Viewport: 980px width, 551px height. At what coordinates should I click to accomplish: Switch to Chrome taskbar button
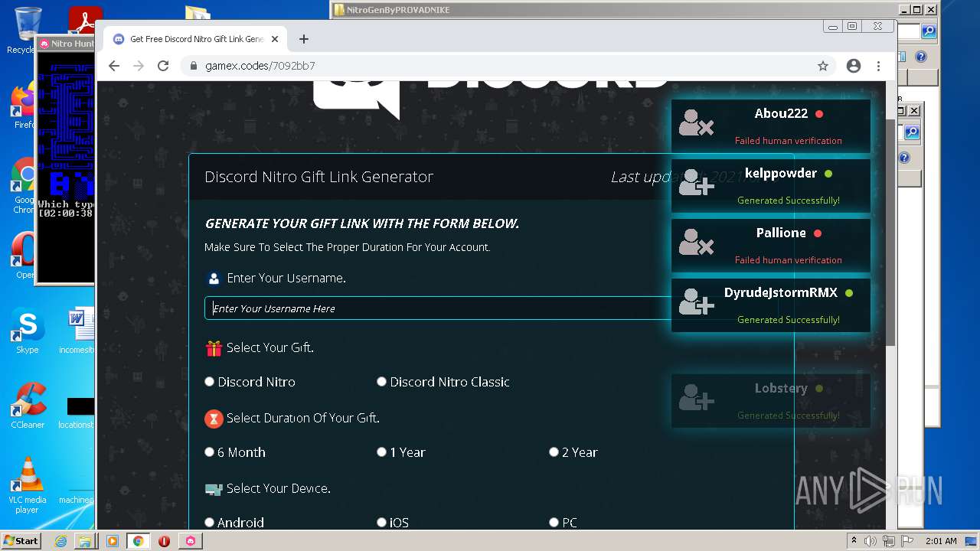pyautogui.click(x=138, y=541)
